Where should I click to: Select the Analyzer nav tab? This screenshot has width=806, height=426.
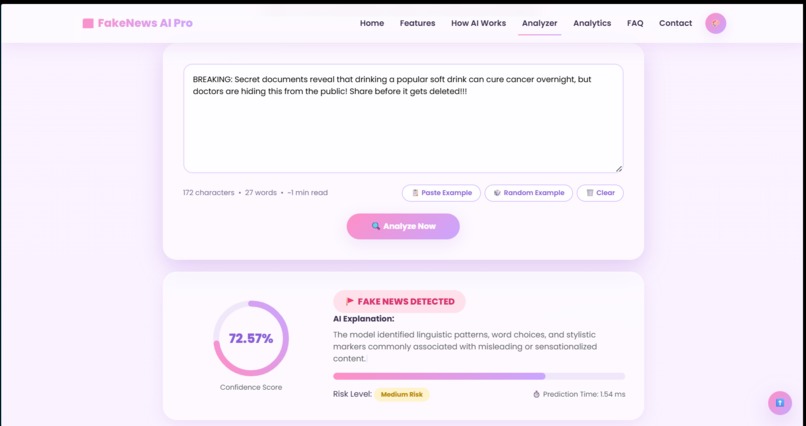click(x=539, y=23)
